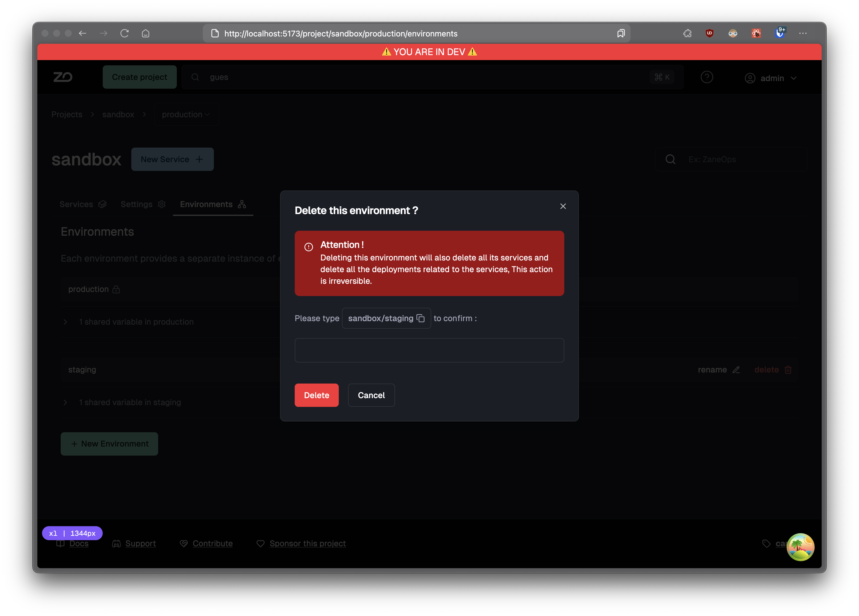This screenshot has height=616, width=859.
Task: Open Sponsor this project link
Action: [307, 543]
